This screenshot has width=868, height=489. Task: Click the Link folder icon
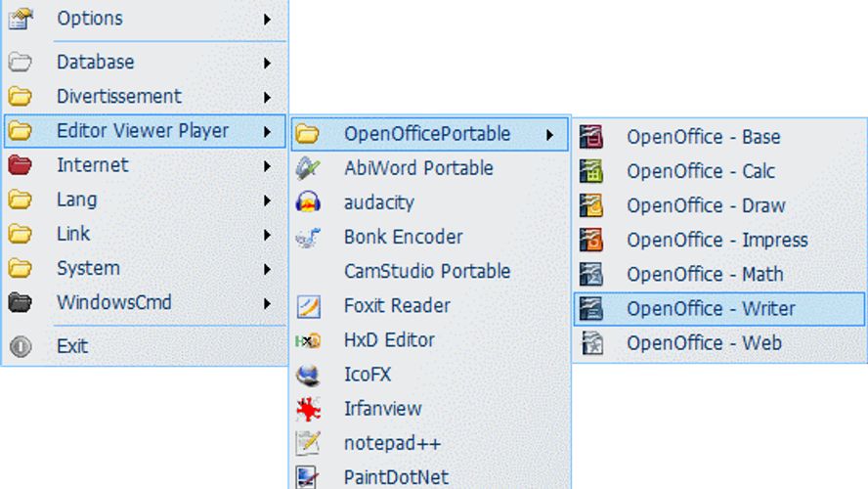click(x=21, y=234)
